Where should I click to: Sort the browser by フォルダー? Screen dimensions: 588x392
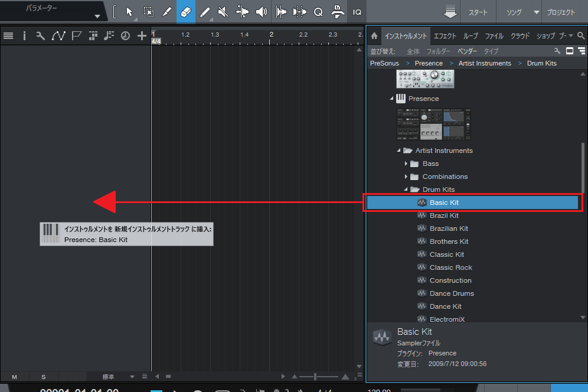(x=439, y=51)
